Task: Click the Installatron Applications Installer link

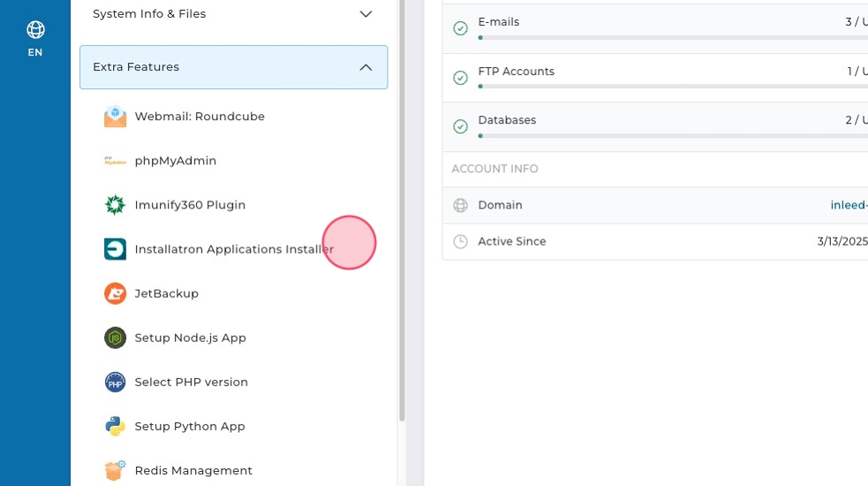Action: (233, 249)
